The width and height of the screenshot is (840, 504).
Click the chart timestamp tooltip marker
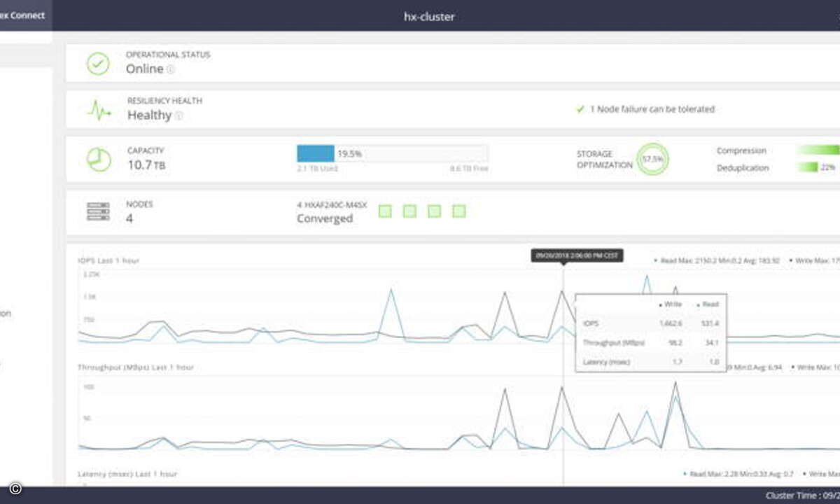pos(577,256)
